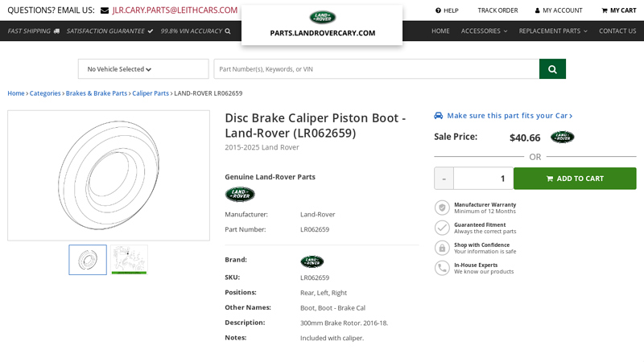Click the Manufacturer Land-Rover value

pyautogui.click(x=317, y=214)
